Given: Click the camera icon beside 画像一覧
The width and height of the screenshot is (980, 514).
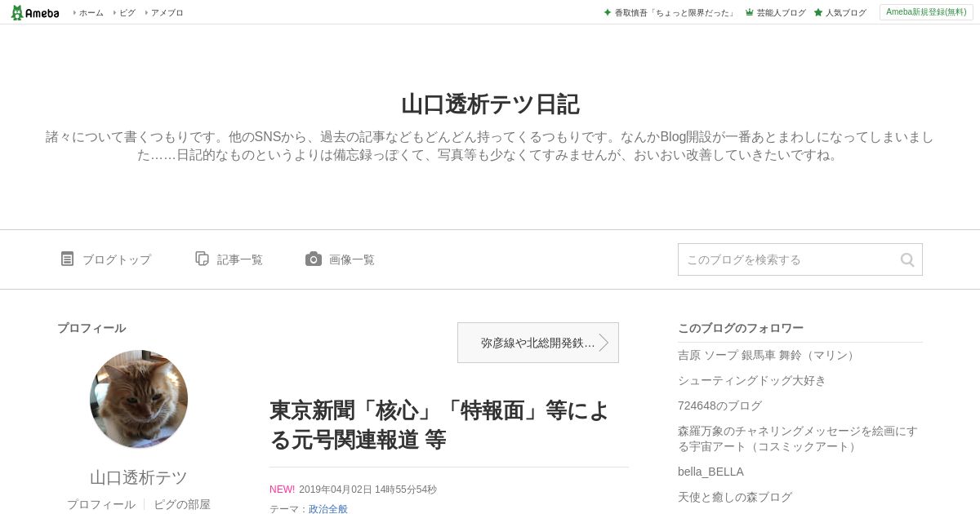Looking at the screenshot, I should point(314,259).
